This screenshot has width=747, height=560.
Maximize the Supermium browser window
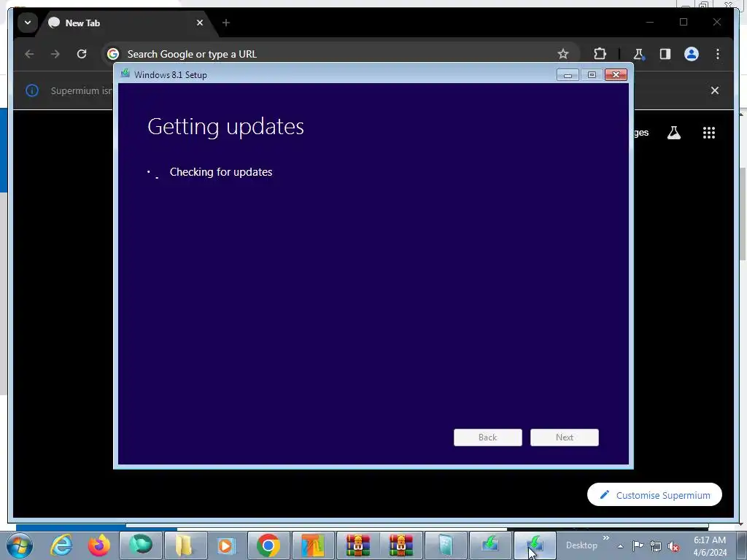683,23
